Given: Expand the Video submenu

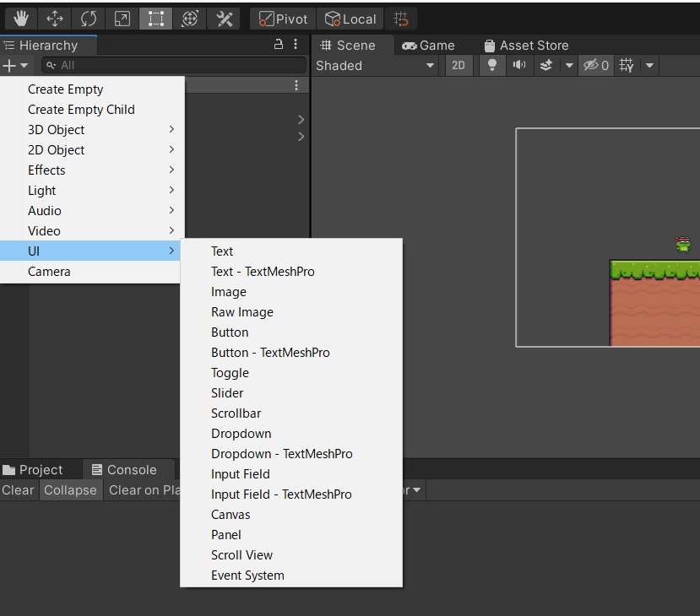Looking at the screenshot, I should click(92, 230).
